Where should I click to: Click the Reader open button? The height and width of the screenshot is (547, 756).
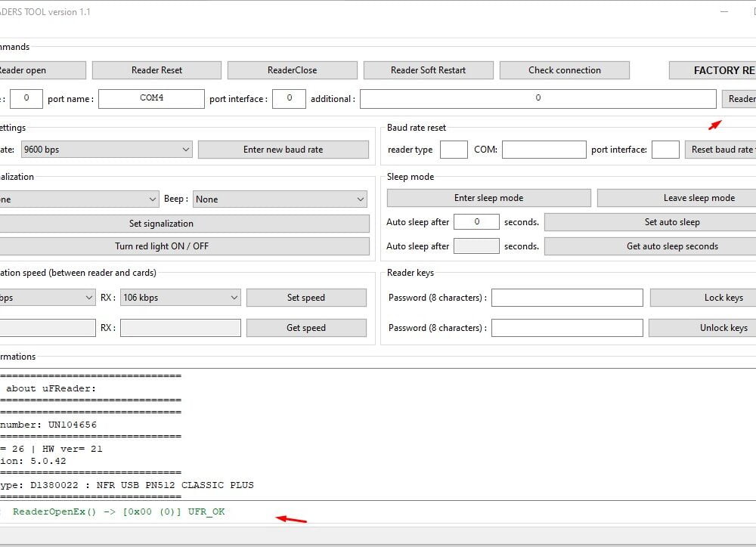[x=42, y=70]
